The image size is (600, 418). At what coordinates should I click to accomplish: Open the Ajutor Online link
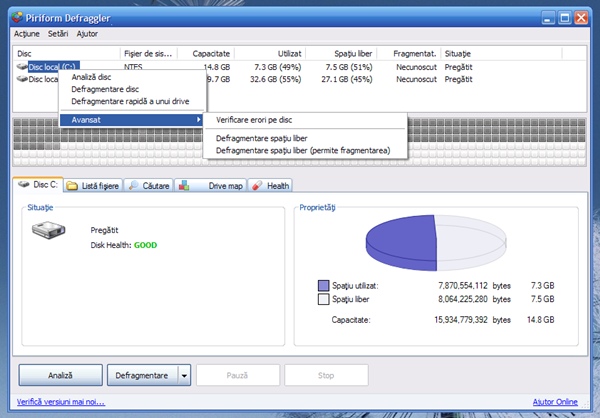coord(555,402)
